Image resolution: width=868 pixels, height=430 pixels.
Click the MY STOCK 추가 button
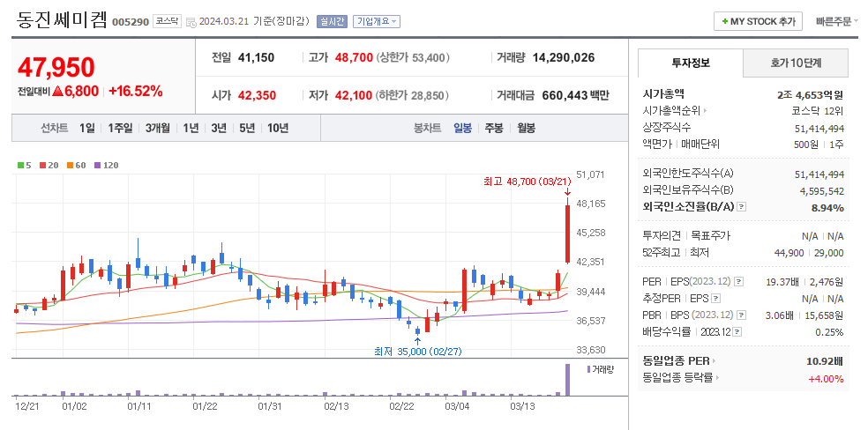pos(758,21)
